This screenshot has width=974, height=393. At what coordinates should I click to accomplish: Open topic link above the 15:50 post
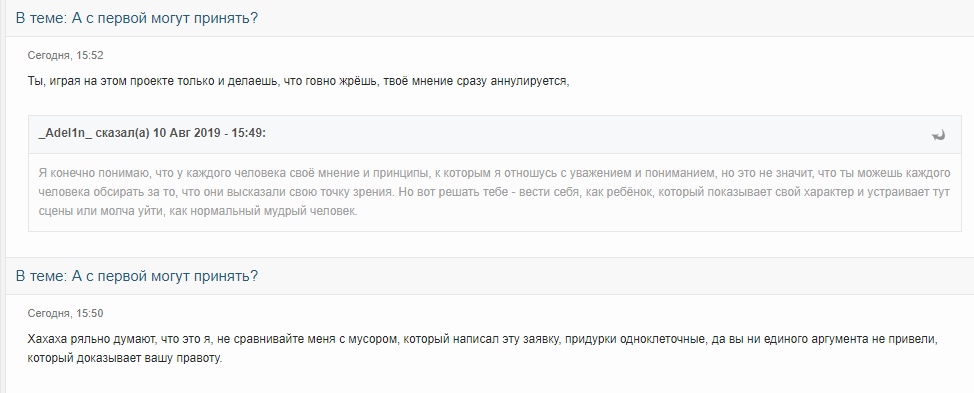pos(137,276)
